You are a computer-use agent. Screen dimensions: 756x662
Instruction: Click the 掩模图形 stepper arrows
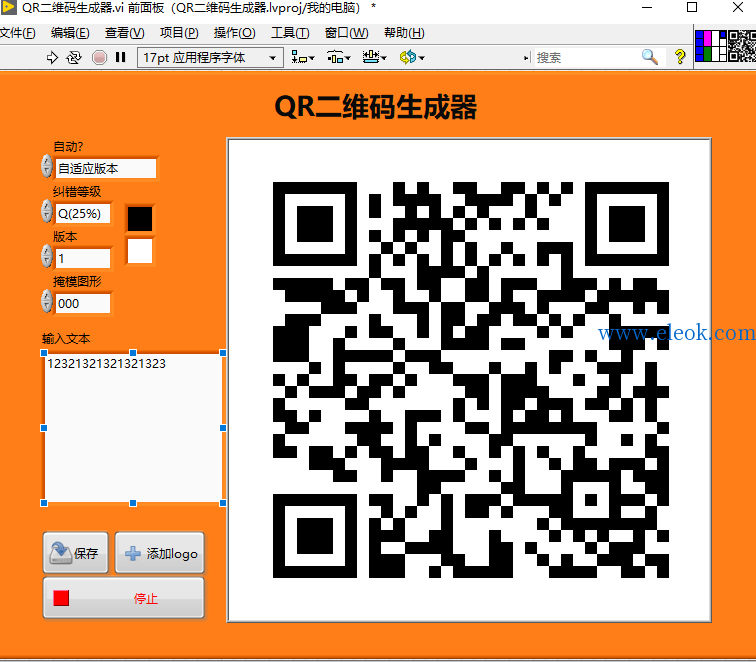(46, 301)
